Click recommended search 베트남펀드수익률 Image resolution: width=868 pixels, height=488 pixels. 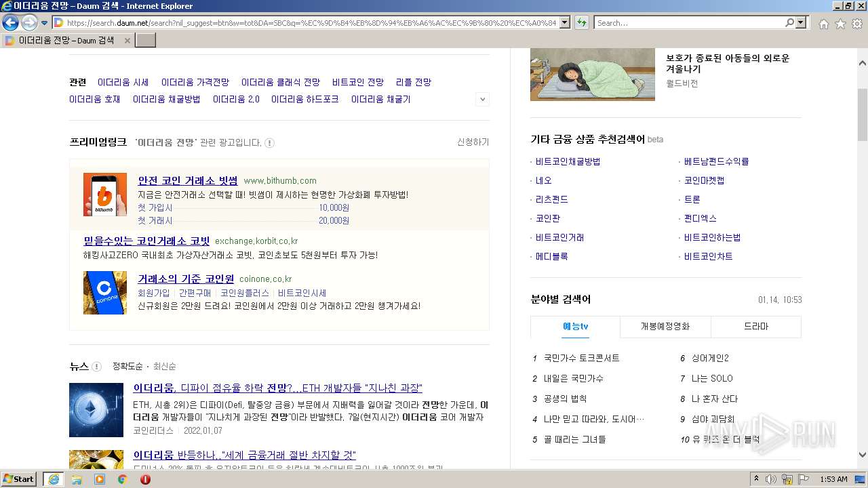[717, 162]
